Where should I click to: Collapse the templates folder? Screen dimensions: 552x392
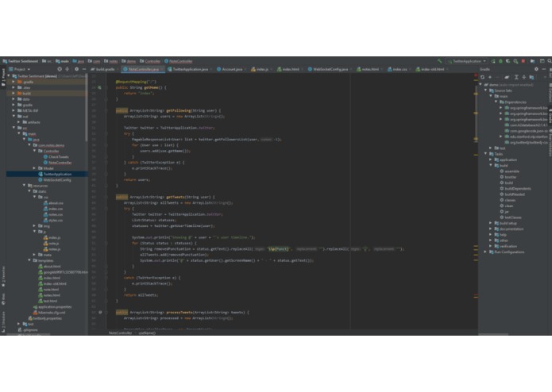(x=29, y=260)
